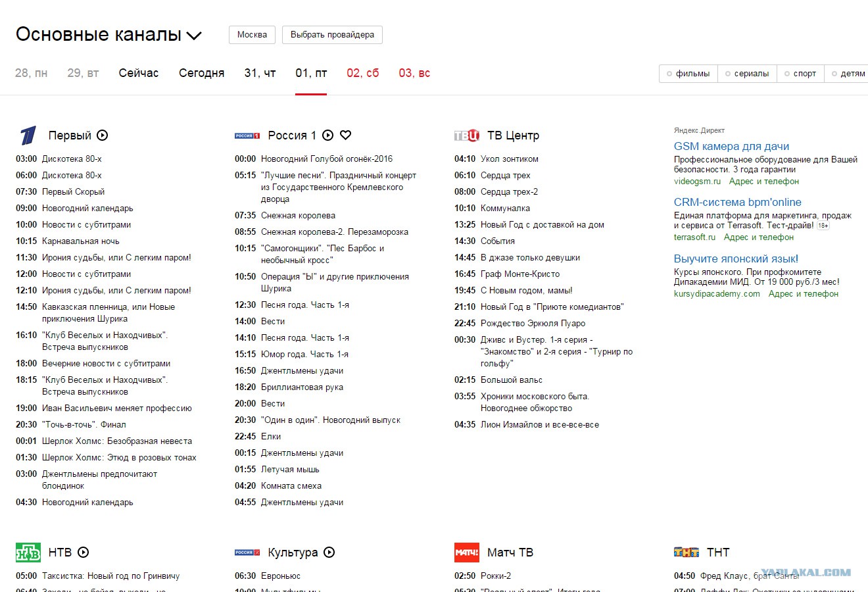Open the Матч ТВ channel title link

click(x=510, y=553)
